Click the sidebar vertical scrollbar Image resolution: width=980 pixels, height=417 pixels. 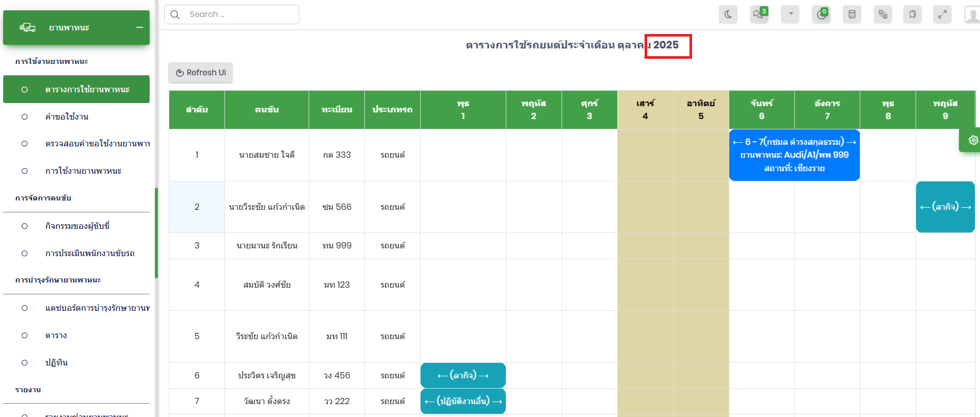tap(156, 232)
